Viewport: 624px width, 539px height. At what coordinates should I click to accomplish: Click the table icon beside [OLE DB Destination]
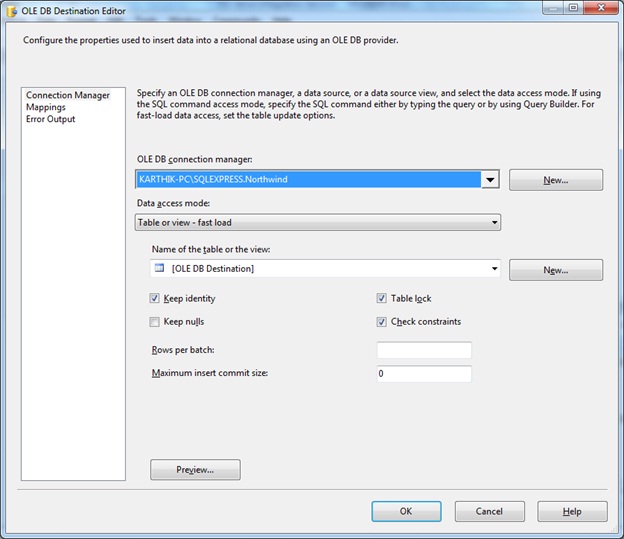click(x=159, y=268)
